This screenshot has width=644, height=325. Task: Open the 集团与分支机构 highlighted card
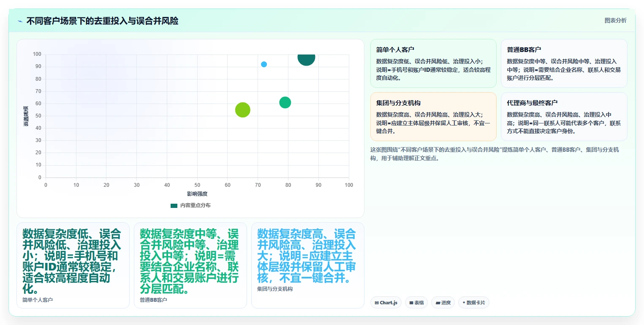[x=433, y=117]
